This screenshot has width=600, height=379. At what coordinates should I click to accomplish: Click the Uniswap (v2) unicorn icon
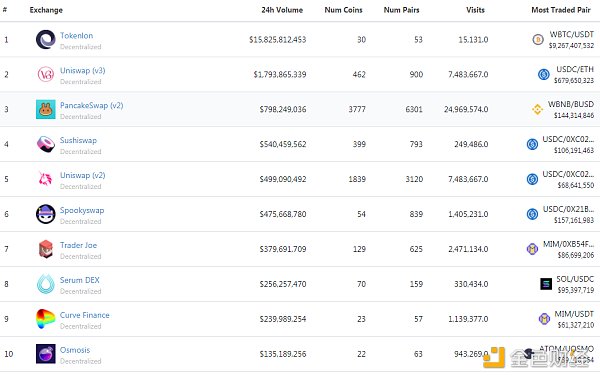coord(46,179)
